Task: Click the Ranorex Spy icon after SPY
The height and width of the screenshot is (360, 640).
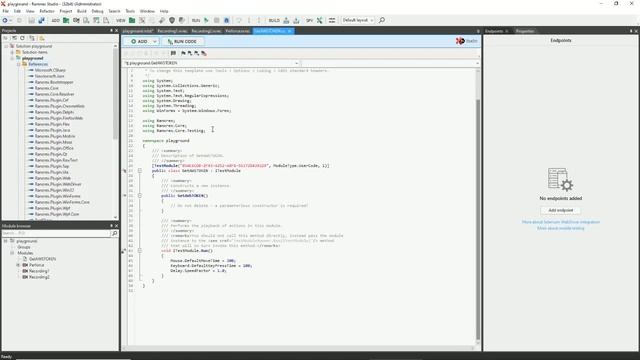Action: (319, 20)
